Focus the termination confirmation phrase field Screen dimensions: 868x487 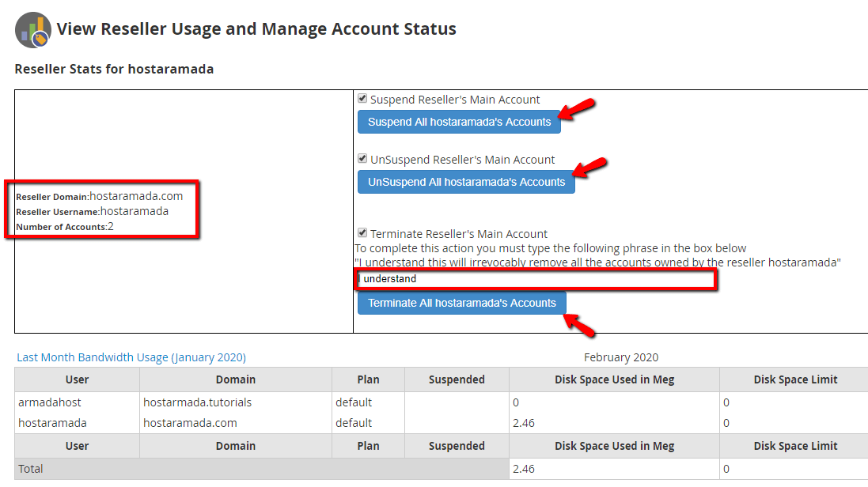click(x=536, y=279)
